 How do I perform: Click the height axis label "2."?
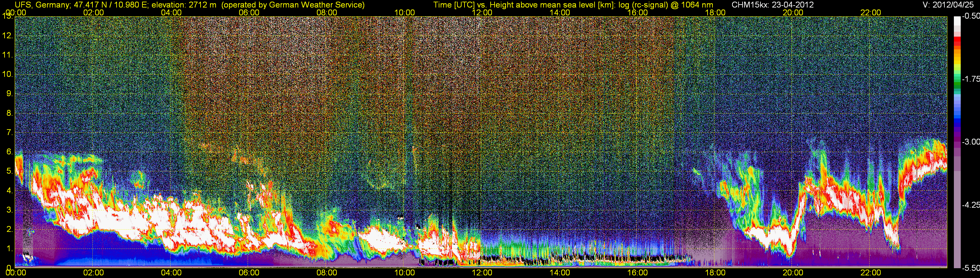tap(9, 229)
